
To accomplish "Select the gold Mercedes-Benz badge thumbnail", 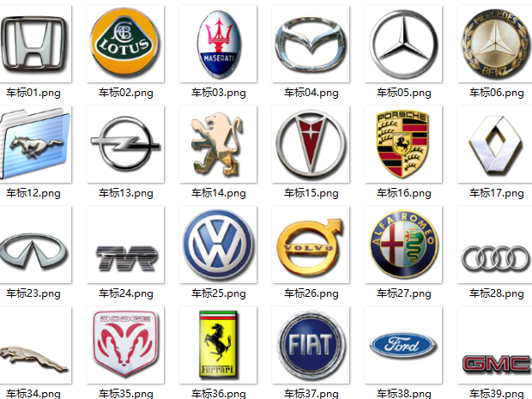I will [495, 44].
